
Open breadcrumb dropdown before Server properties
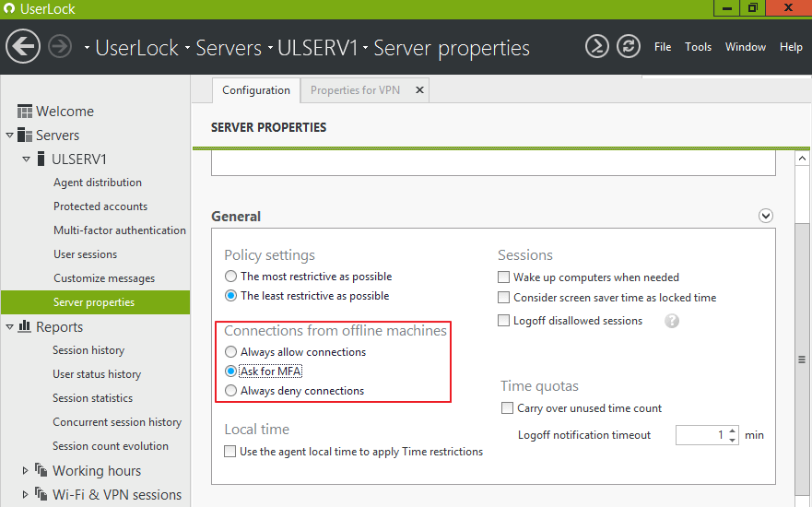[365, 48]
